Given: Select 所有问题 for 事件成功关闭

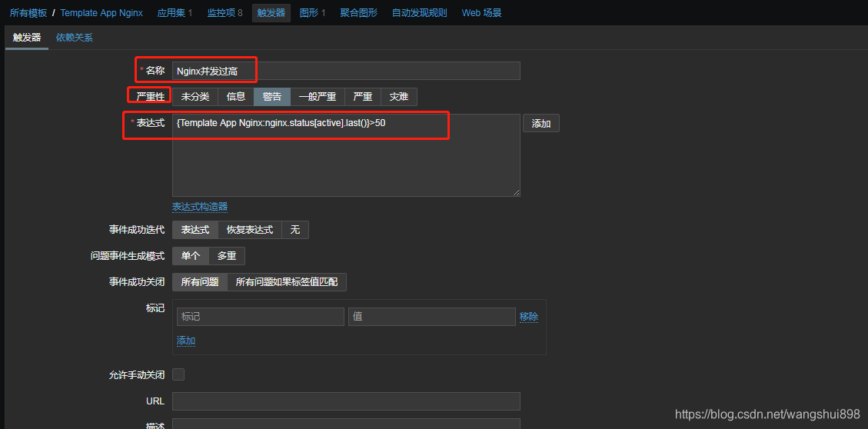Looking at the screenshot, I should (x=200, y=281).
